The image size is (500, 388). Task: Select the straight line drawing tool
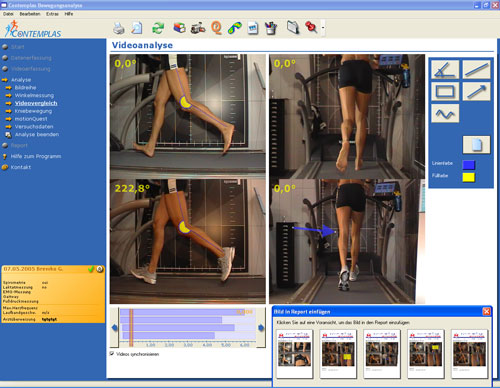tap(477, 70)
